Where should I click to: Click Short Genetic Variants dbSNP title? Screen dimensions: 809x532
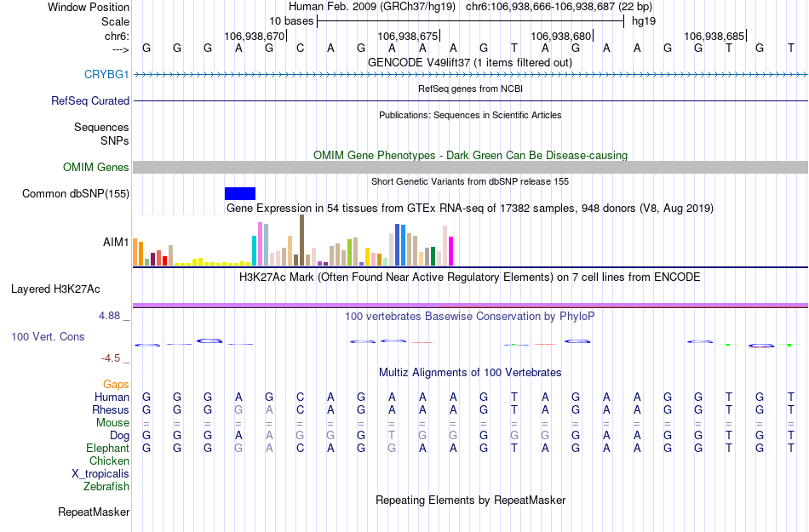(x=470, y=181)
